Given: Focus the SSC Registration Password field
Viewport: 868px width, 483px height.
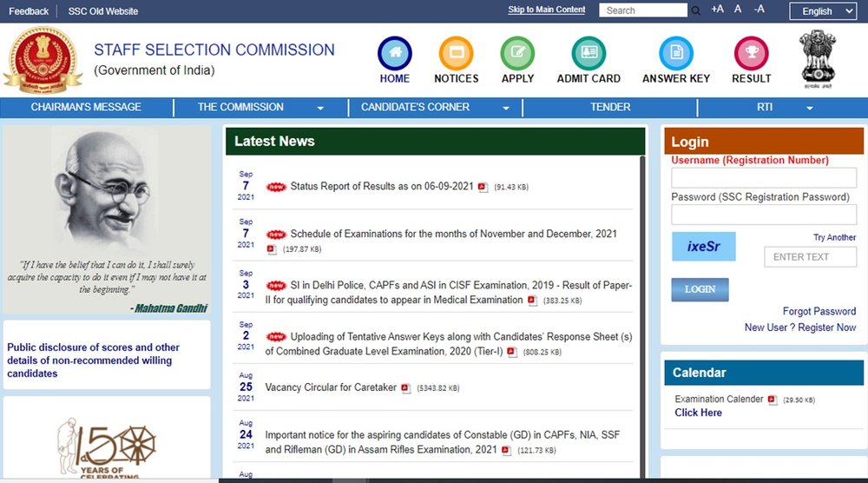Looking at the screenshot, I should [x=763, y=215].
